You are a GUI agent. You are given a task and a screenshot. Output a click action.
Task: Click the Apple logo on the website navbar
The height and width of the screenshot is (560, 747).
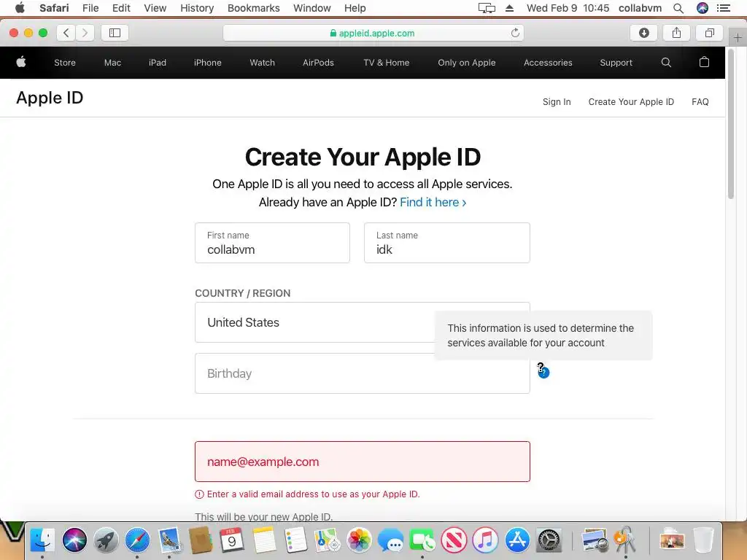coord(21,62)
